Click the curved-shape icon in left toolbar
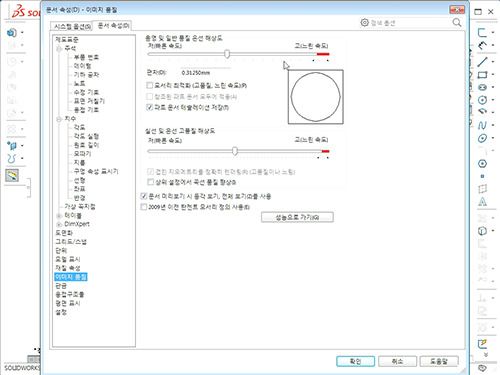 (12, 158)
